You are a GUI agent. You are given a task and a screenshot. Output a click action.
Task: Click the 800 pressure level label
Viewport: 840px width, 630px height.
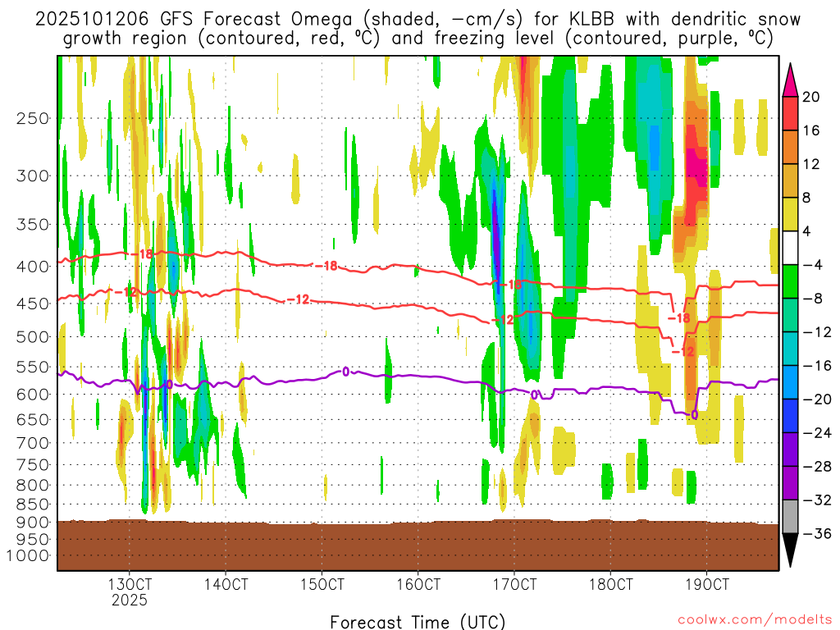pos(33,486)
